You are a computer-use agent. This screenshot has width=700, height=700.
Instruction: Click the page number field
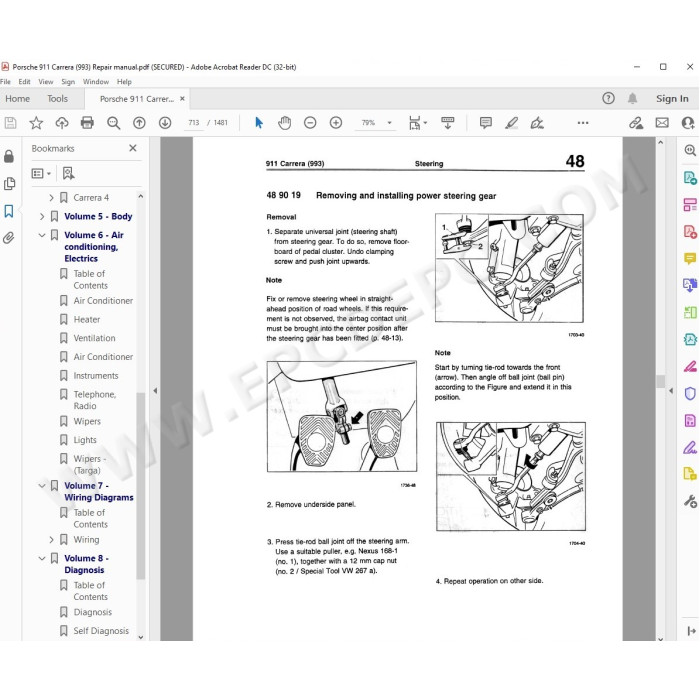point(194,123)
